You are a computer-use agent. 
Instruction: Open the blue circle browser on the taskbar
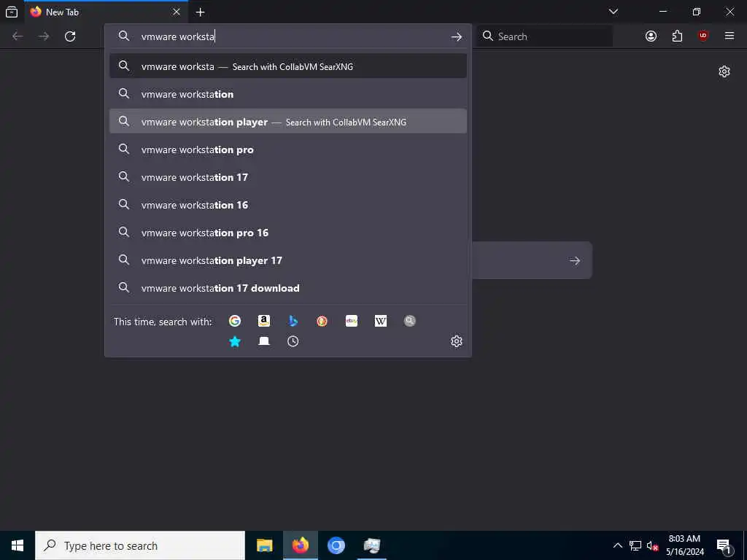[336, 545]
